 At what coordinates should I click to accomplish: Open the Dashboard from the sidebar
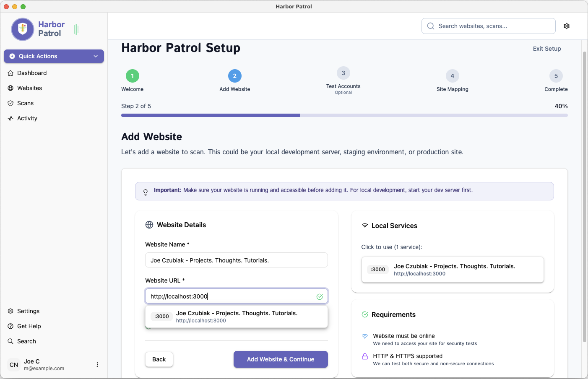tap(31, 73)
